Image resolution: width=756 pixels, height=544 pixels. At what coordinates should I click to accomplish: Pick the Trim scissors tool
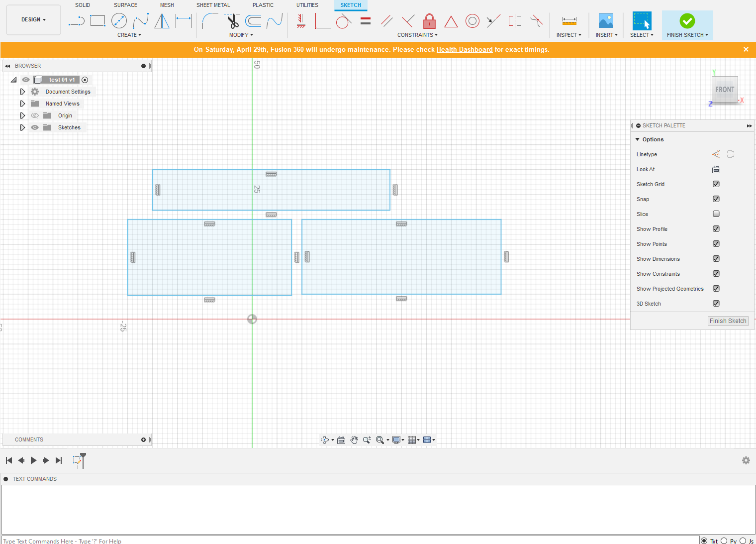tap(232, 21)
